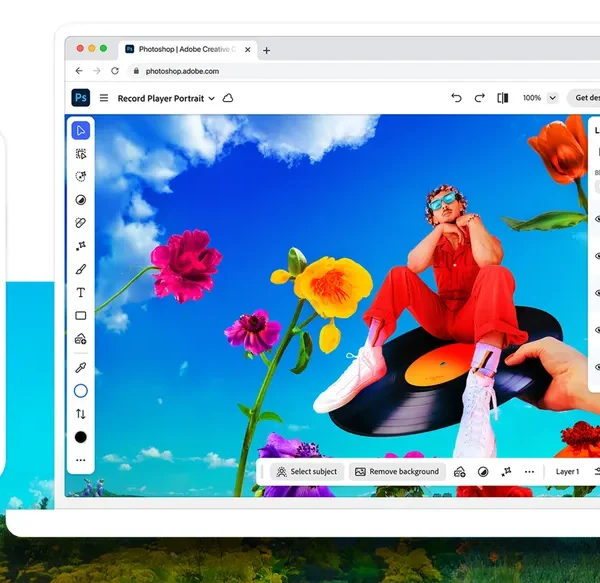
Task: Show more tools in left toolbar
Action: (x=81, y=460)
